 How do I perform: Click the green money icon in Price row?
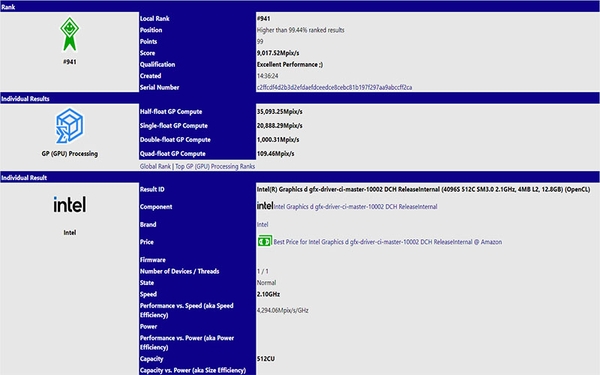click(264, 241)
